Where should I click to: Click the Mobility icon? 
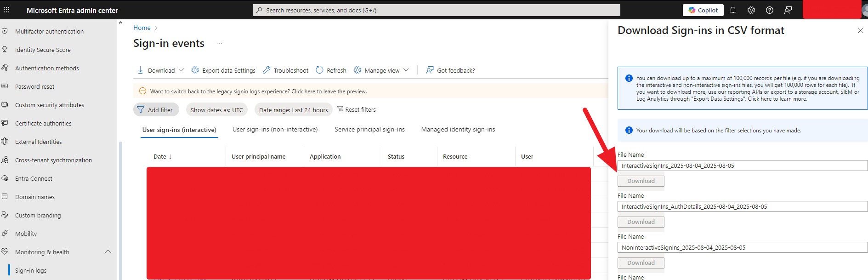click(5, 233)
